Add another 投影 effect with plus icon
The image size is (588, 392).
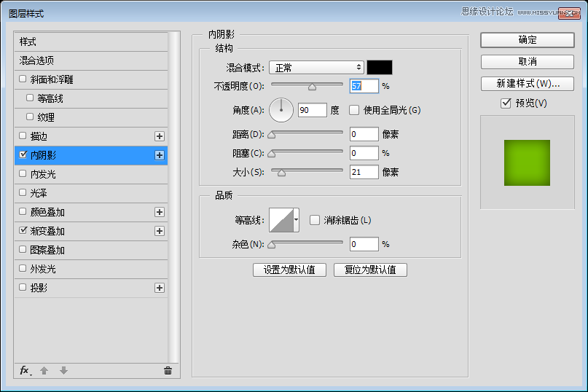(x=160, y=288)
